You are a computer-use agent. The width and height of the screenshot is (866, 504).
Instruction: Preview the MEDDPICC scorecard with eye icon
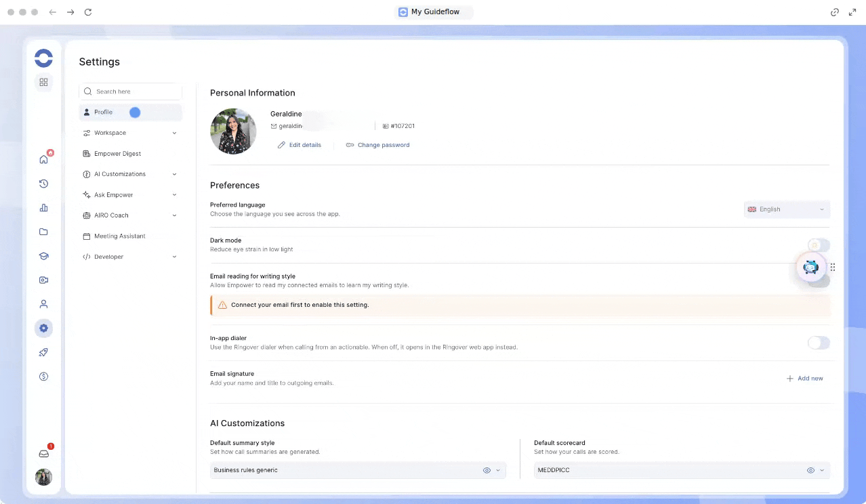[810, 470]
